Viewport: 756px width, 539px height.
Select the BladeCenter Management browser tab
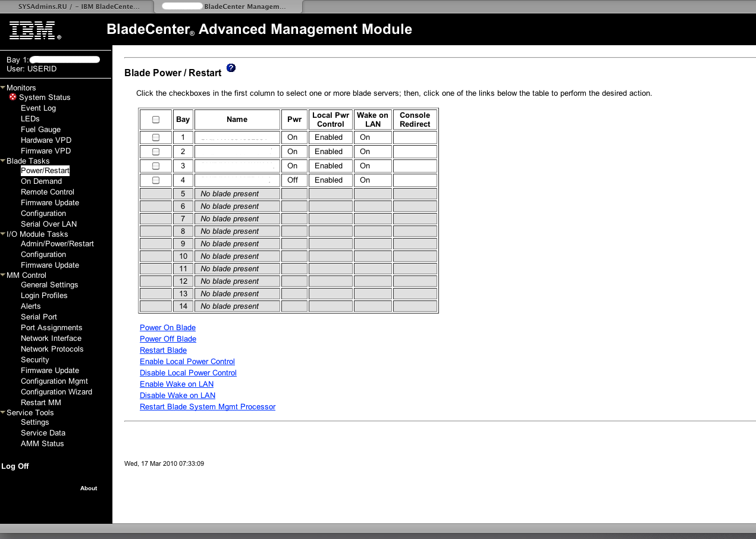(228, 7)
